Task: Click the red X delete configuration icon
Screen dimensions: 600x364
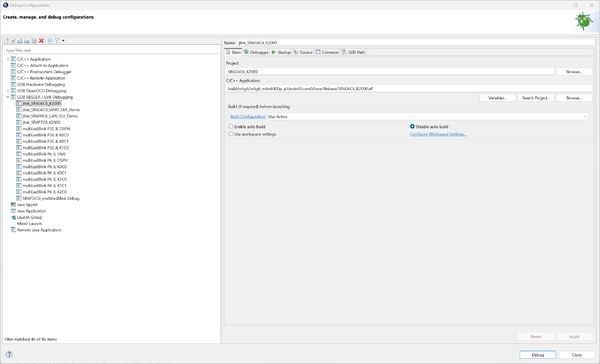Action: tap(41, 41)
